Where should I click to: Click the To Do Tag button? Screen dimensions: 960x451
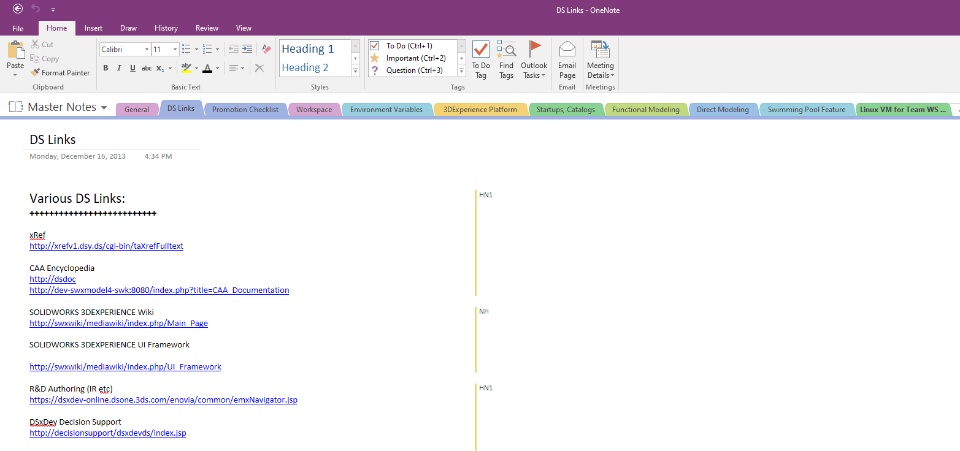481,60
